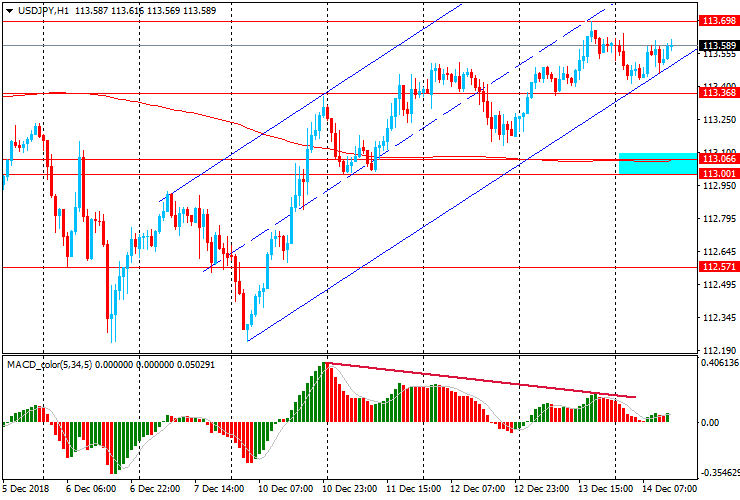Click the 14 Dec 07:00 time axis label

coord(670,488)
